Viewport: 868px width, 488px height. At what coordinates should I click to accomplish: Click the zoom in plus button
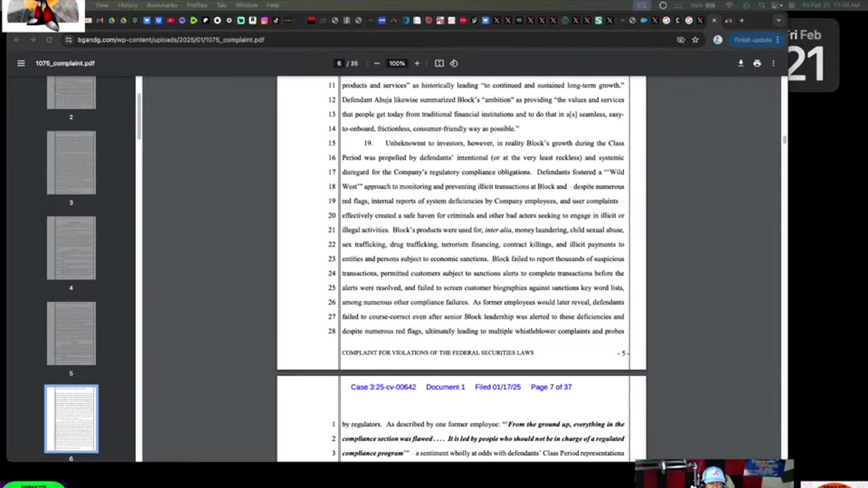coord(417,63)
